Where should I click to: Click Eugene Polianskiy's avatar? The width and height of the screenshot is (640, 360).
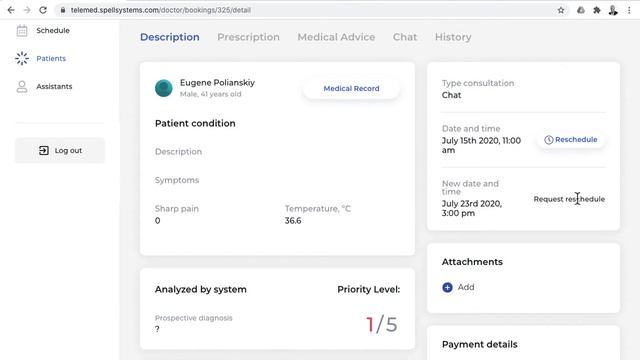coord(164,88)
